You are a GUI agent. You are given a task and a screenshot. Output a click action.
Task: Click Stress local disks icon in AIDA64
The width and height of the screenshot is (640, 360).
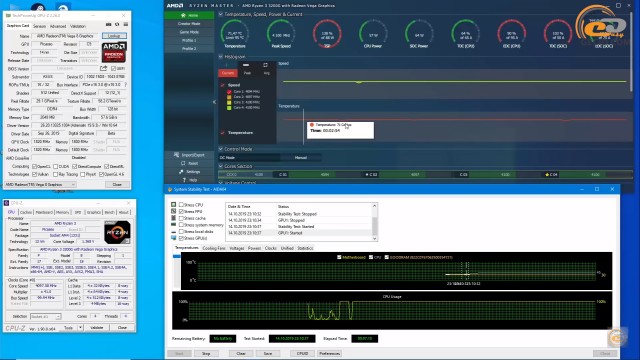tap(174, 231)
